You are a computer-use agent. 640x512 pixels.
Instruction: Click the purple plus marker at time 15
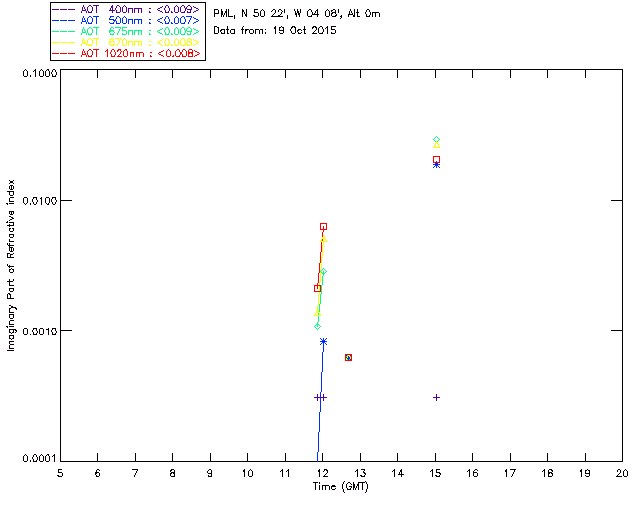436,397
